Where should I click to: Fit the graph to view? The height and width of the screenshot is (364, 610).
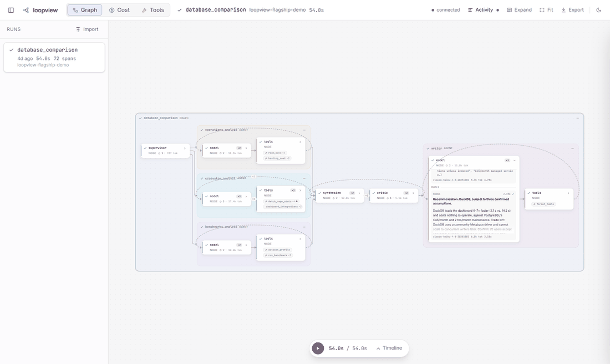click(x=546, y=10)
